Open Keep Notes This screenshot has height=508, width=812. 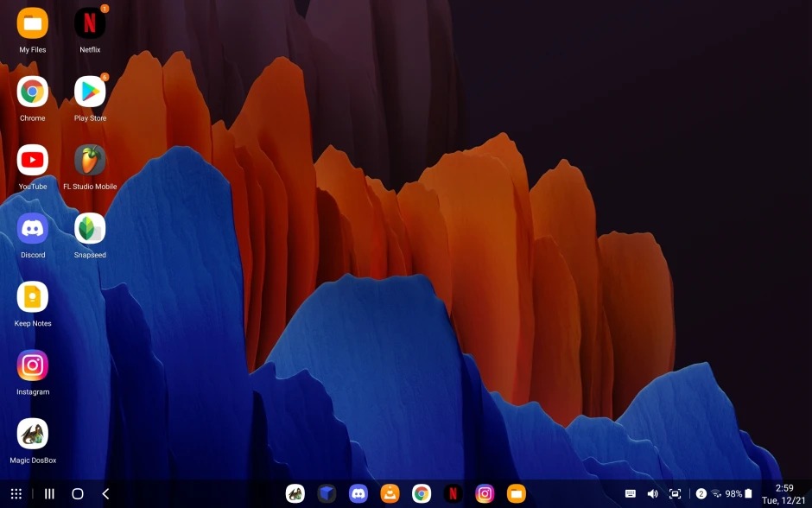tap(32, 296)
